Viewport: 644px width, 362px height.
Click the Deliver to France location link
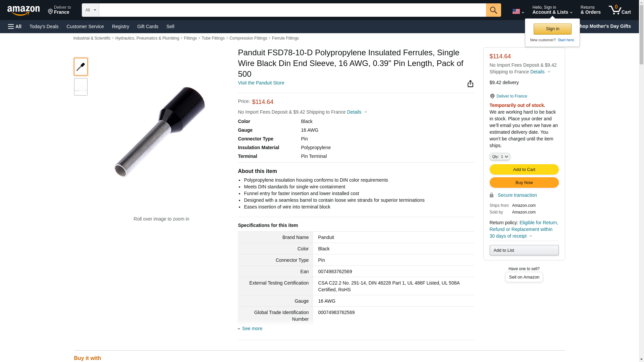(x=512, y=96)
